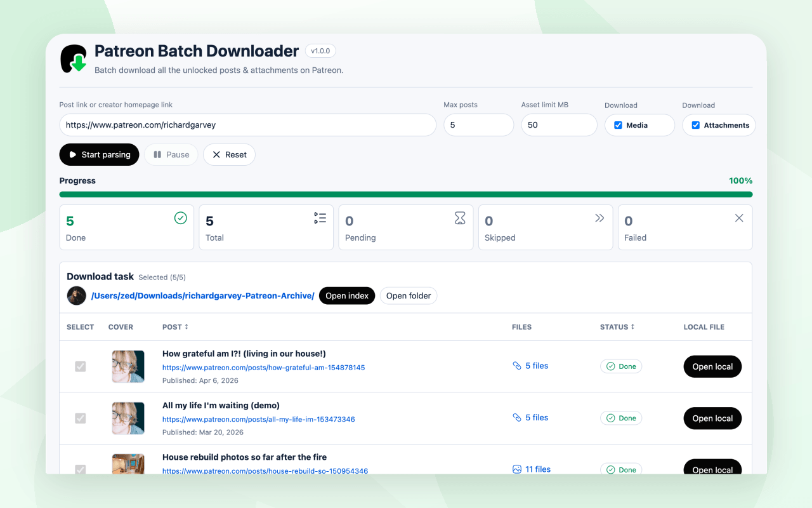Click the paperclip icon in How grateful row

pos(517,366)
